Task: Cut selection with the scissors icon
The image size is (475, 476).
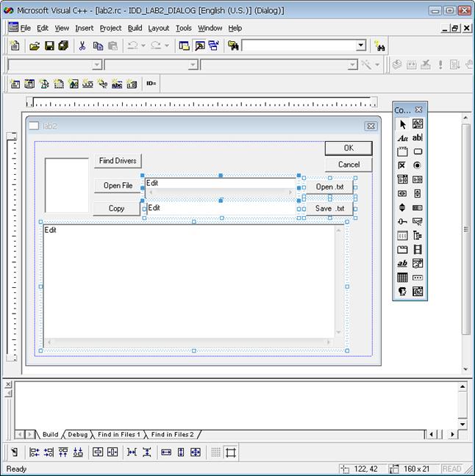Action: click(x=82, y=46)
